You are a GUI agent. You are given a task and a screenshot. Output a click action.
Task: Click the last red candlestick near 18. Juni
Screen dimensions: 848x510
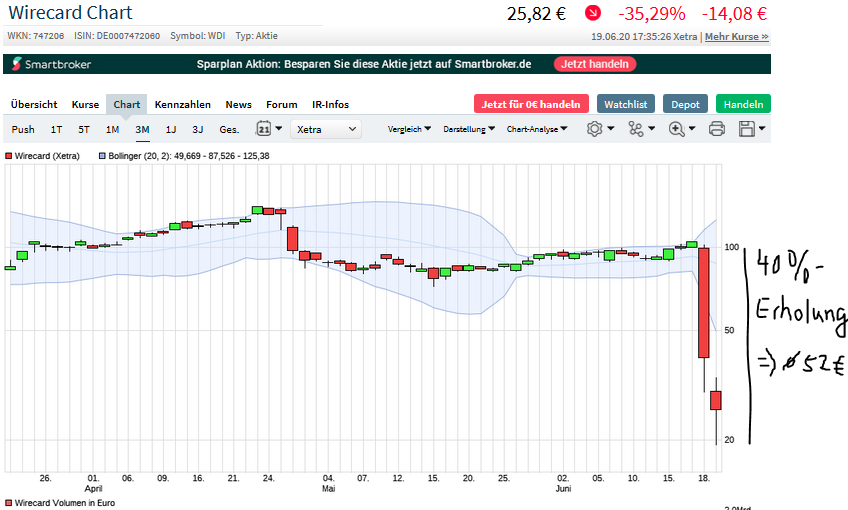pos(716,400)
